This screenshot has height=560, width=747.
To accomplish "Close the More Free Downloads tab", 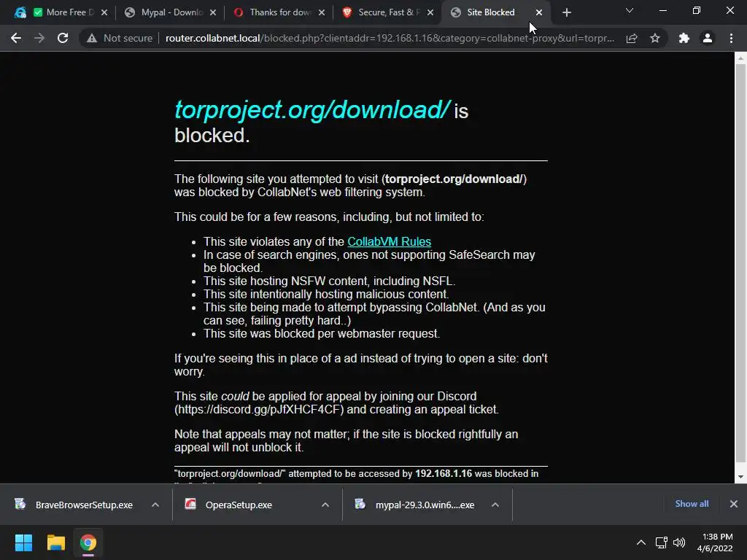I will click(104, 13).
